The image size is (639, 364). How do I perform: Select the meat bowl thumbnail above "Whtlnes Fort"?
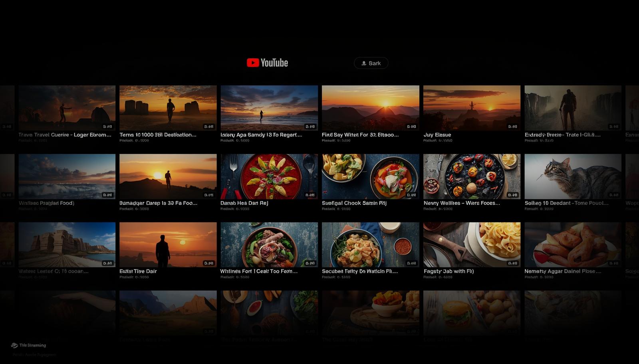point(269,245)
